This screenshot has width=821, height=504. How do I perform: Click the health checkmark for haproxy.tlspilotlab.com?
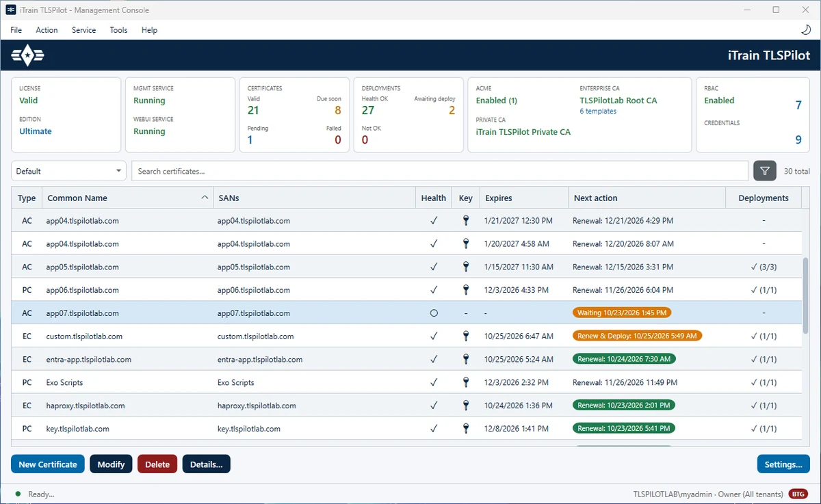click(434, 406)
